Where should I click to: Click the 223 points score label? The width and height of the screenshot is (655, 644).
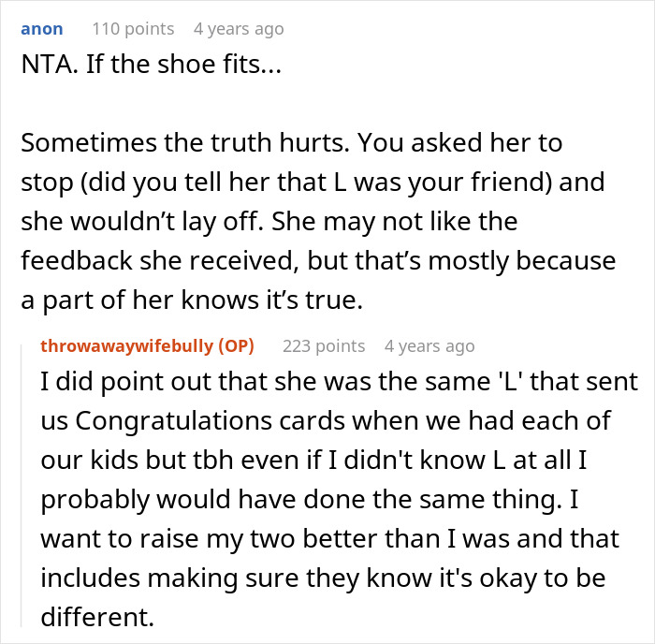pos(324,346)
